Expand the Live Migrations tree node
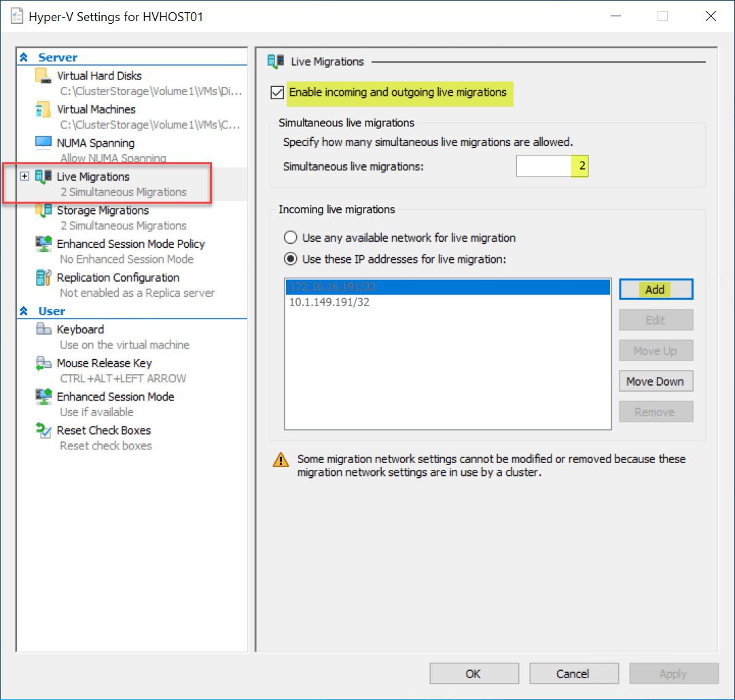The height and width of the screenshot is (700, 735). [x=24, y=176]
